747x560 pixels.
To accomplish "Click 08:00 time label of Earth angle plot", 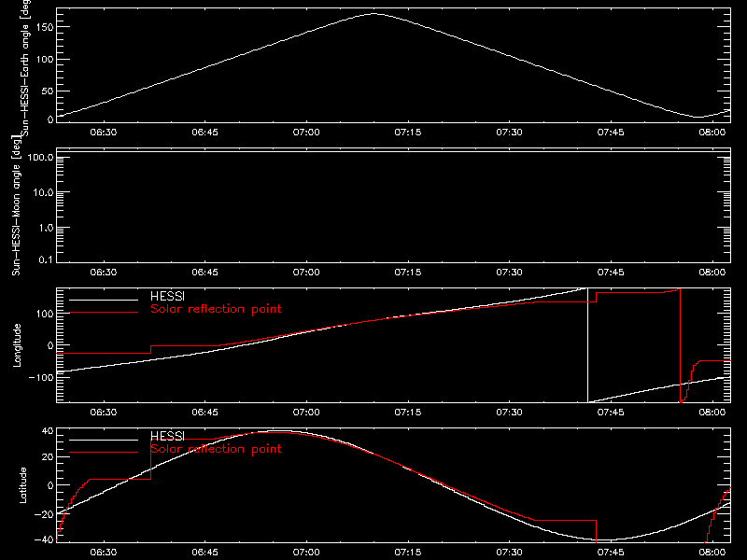I will (712, 132).
